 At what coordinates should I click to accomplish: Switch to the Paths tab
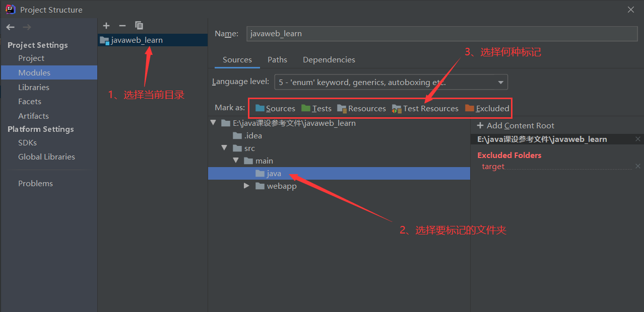[x=277, y=59]
